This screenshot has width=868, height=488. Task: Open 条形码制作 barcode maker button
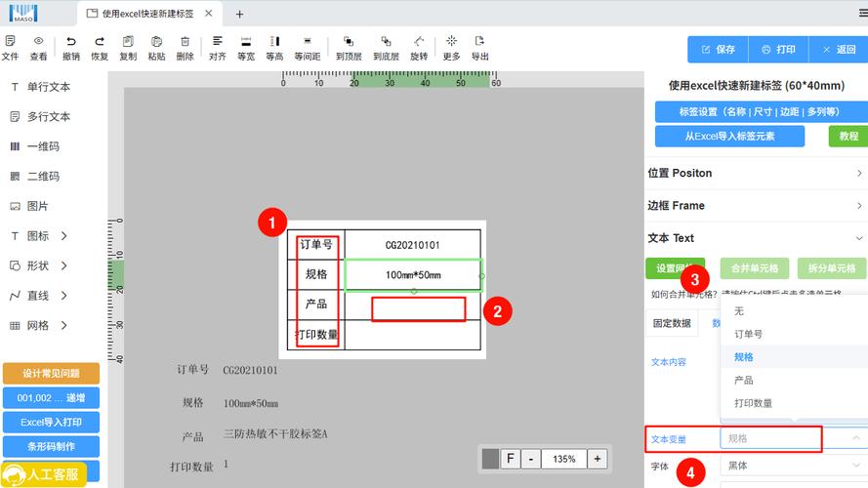(x=51, y=446)
